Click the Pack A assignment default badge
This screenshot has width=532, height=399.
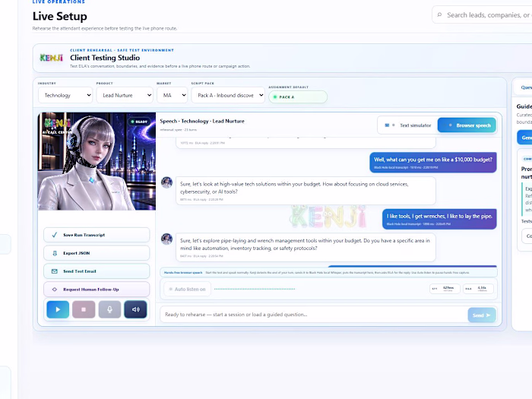[x=298, y=97]
